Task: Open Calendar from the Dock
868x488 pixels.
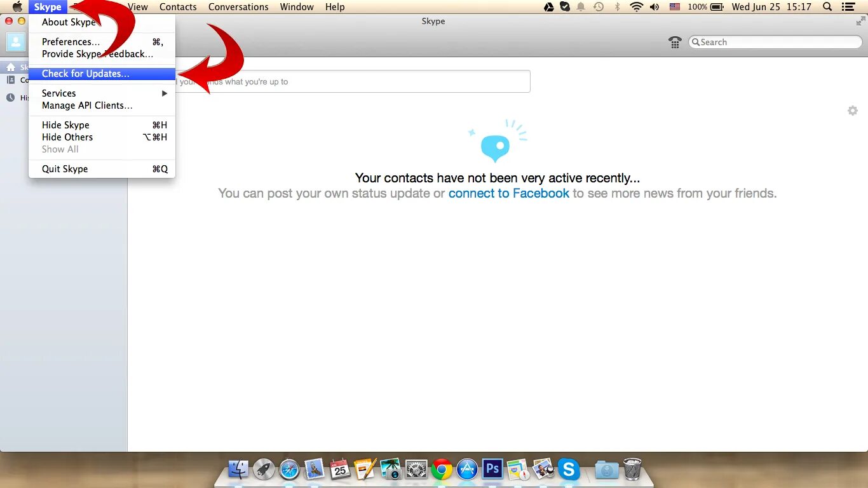Action: tap(340, 469)
